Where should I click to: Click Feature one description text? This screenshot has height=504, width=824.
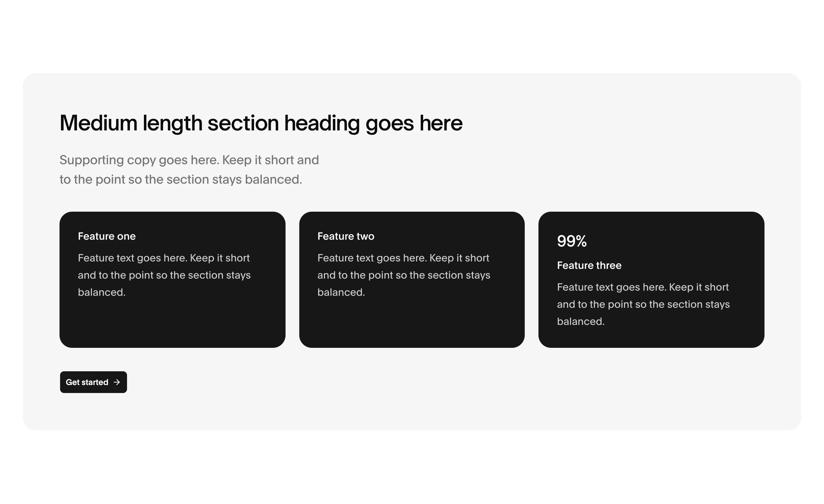[164, 275]
